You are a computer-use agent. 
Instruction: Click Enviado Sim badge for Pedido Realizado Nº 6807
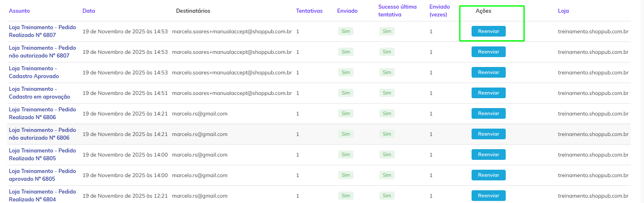pyautogui.click(x=346, y=31)
